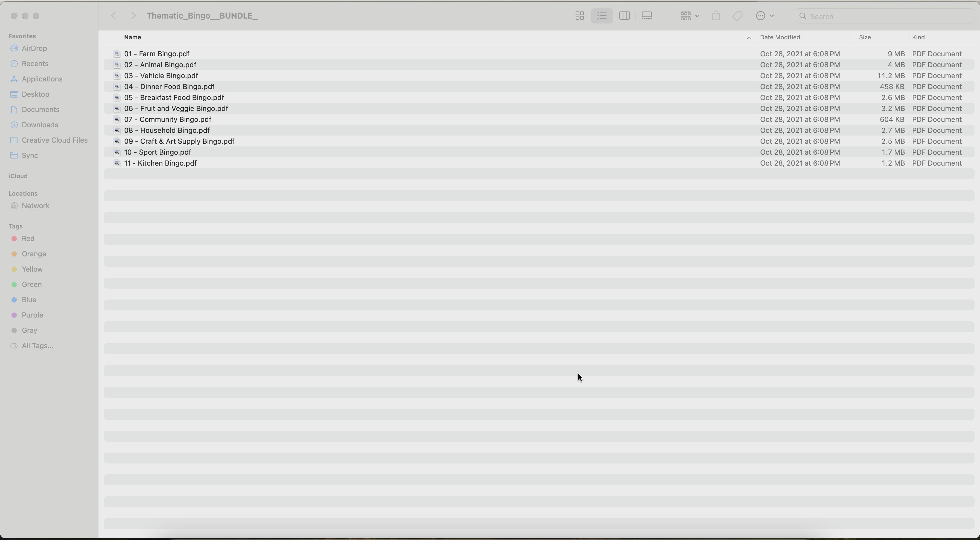
Task: Switch to icon view
Action: (579, 16)
